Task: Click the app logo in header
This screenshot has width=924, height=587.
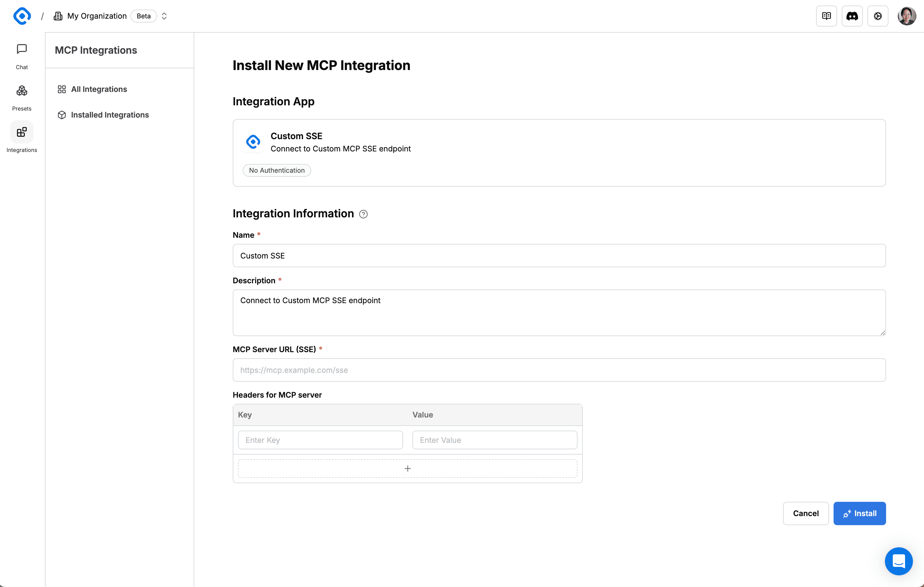Action: (x=22, y=16)
